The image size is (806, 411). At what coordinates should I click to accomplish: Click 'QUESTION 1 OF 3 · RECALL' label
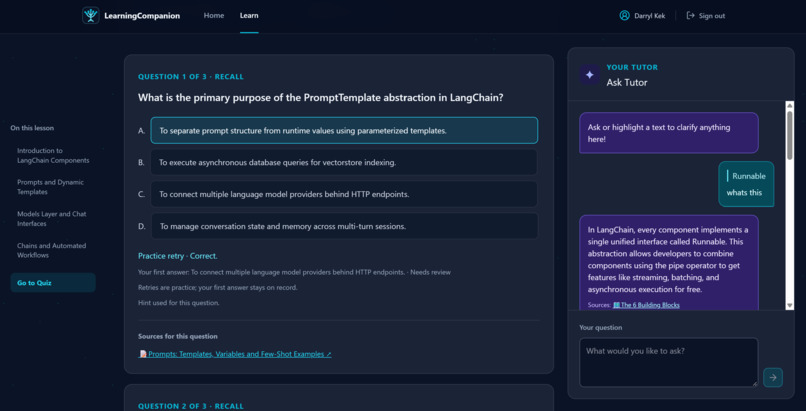click(x=191, y=77)
